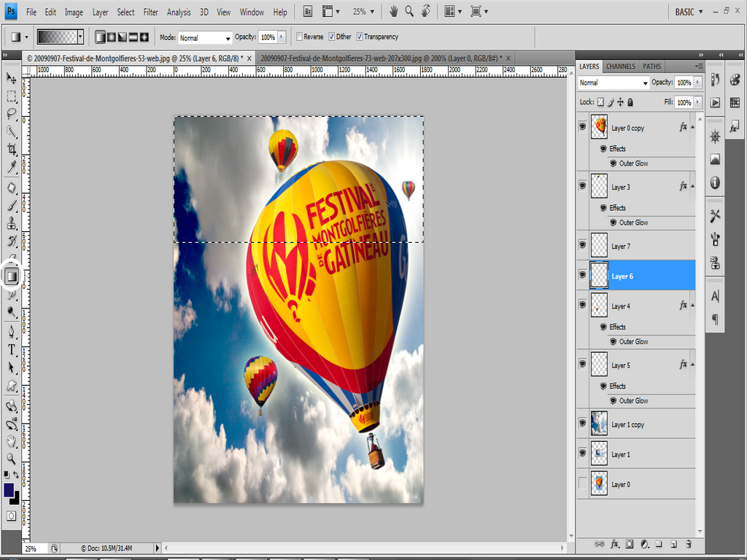The width and height of the screenshot is (747, 560).
Task: Set the background color swatch
Action: pos(16,499)
